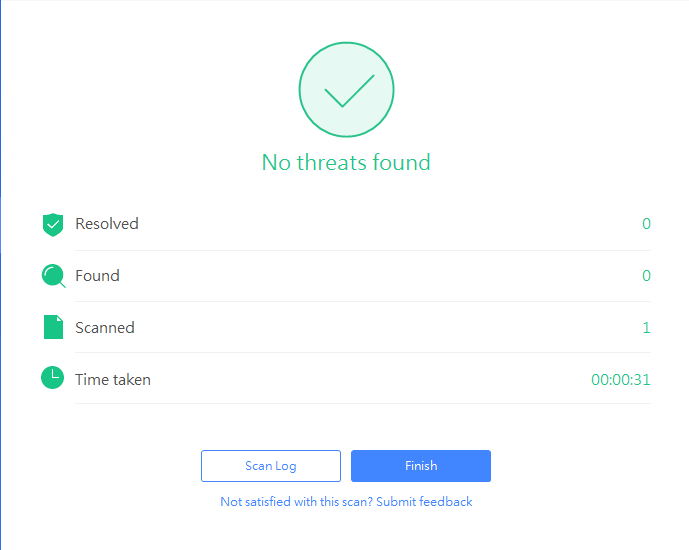Click the Time taken label
This screenshot has width=689, height=550.
point(113,380)
